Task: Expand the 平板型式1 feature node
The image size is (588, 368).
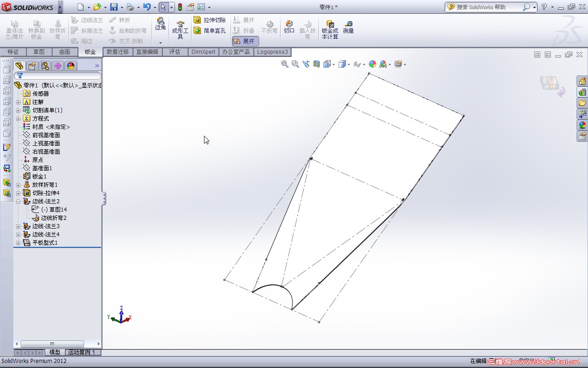Action: pyautogui.click(x=18, y=243)
